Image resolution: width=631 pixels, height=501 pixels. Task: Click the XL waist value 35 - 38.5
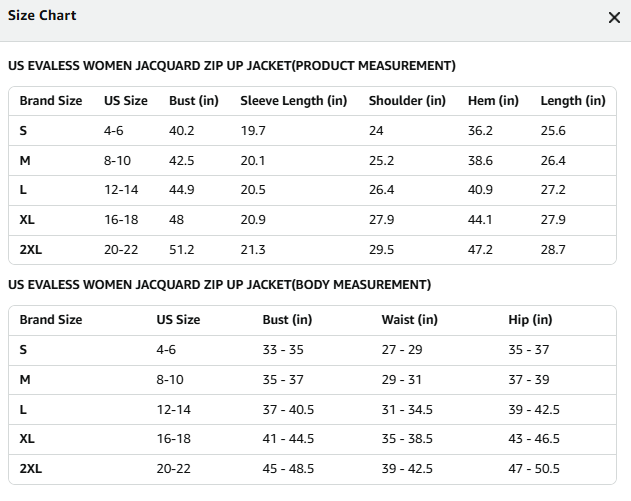407,439
